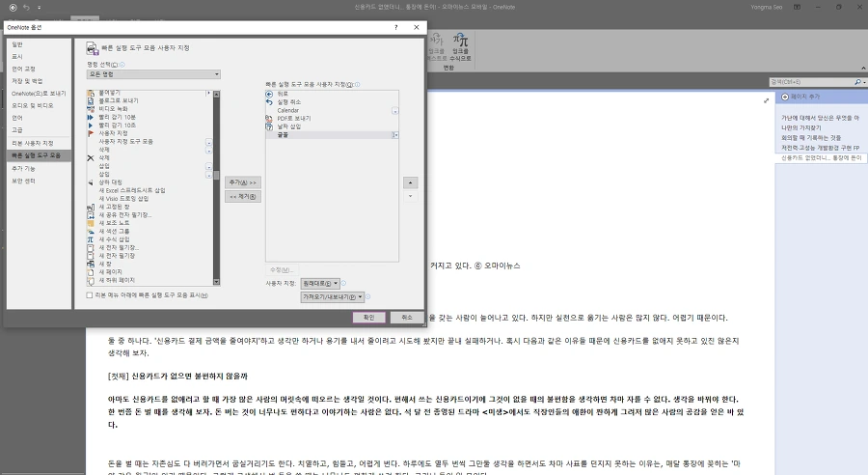
Task: Select the 새 페이지 page icon
Action: coord(91,272)
